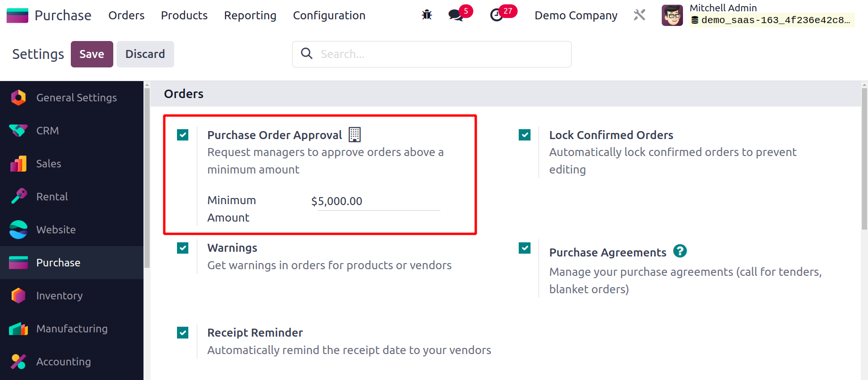Click the Minimum Amount input field
This screenshot has height=380, width=868.
click(375, 201)
